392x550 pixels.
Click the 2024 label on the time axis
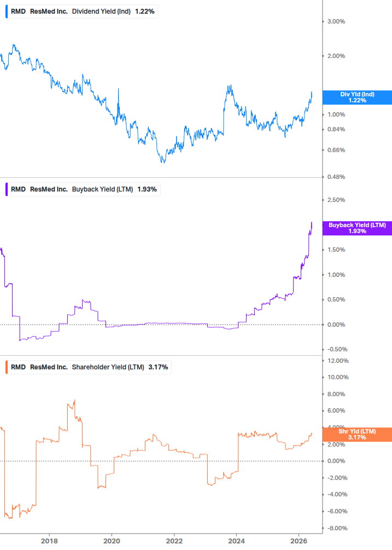237,541
